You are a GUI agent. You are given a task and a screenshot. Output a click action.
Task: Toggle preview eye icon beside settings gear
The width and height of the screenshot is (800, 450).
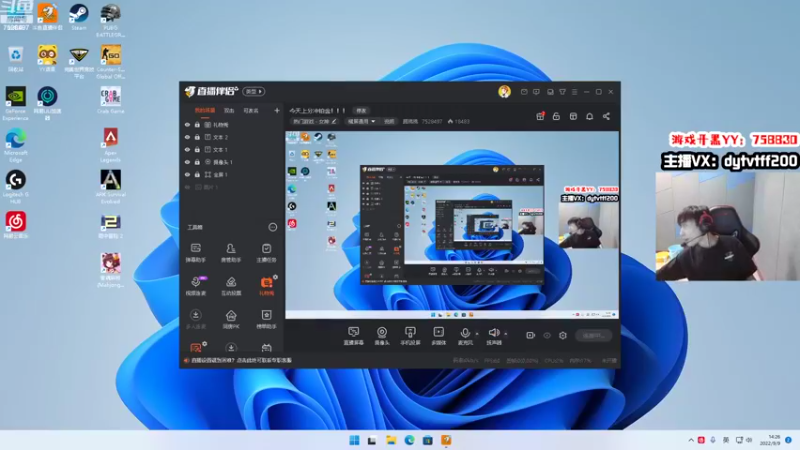coord(547,336)
